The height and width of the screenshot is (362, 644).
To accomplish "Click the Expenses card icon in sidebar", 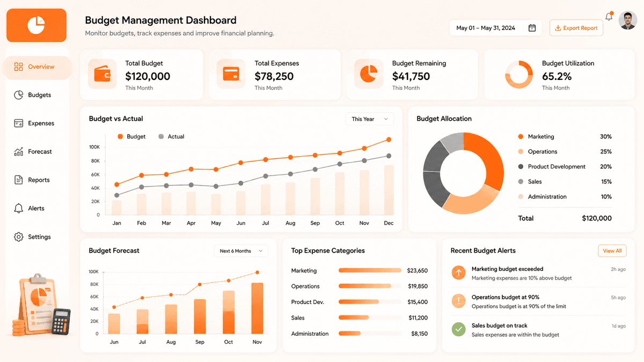I will coord(19,123).
